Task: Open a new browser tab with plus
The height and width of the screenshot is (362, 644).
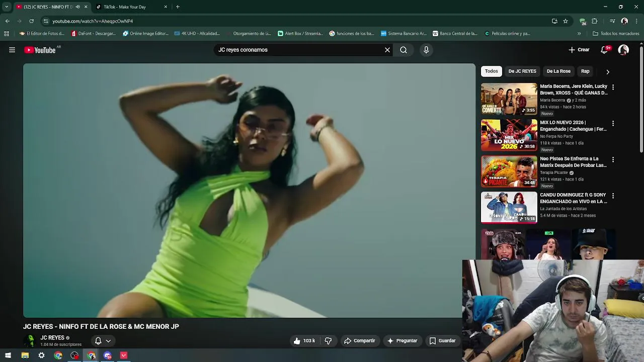Action: [178, 7]
